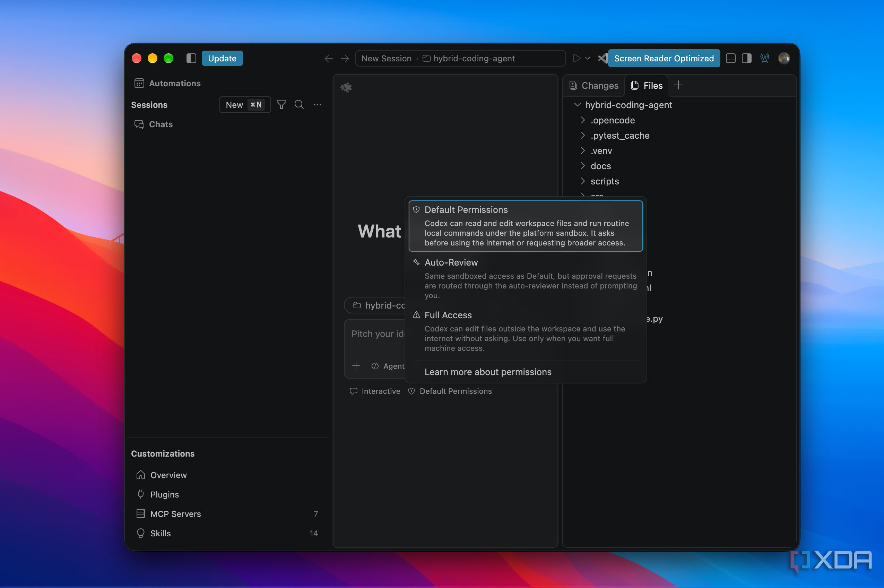Go forward with the right arrow
This screenshot has width=884, height=588.
(x=345, y=59)
